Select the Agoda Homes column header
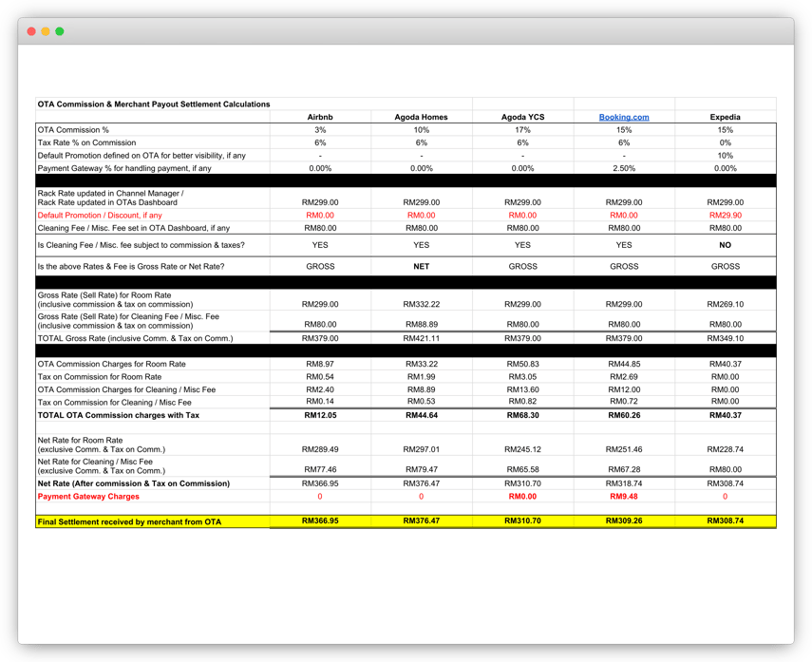Screen dimensions: 812x662 click(421, 117)
